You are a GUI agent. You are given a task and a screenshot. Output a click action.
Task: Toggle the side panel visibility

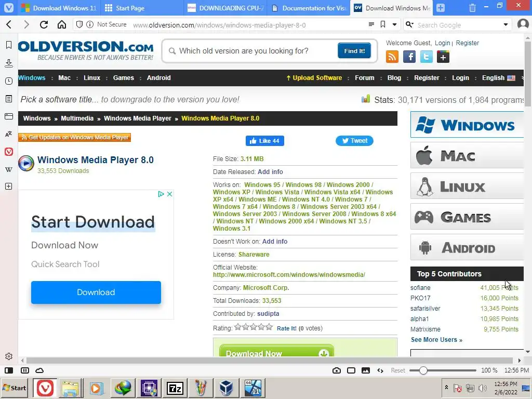point(9,370)
